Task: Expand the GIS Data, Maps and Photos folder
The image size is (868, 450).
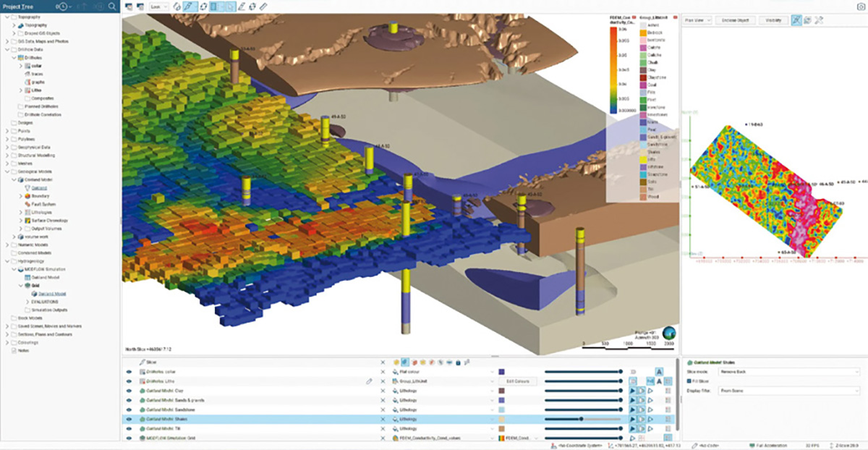Action: click(x=7, y=41)
